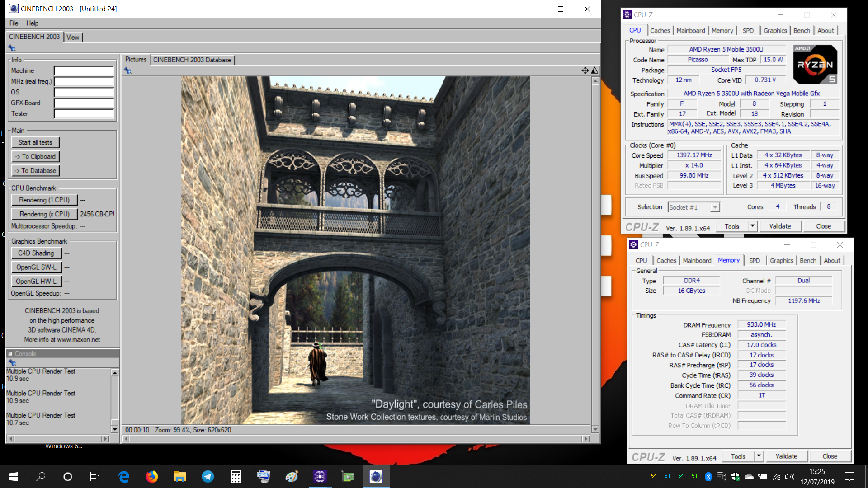The width and height of the screenshot is (868, 488).
Task: Open the Help menu
Action: tap(32, 23)
